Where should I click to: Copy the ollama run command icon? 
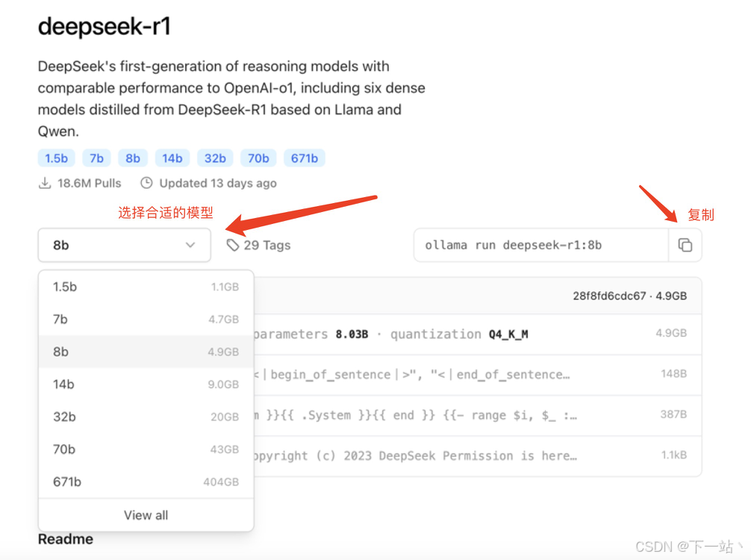click(685, 245)
